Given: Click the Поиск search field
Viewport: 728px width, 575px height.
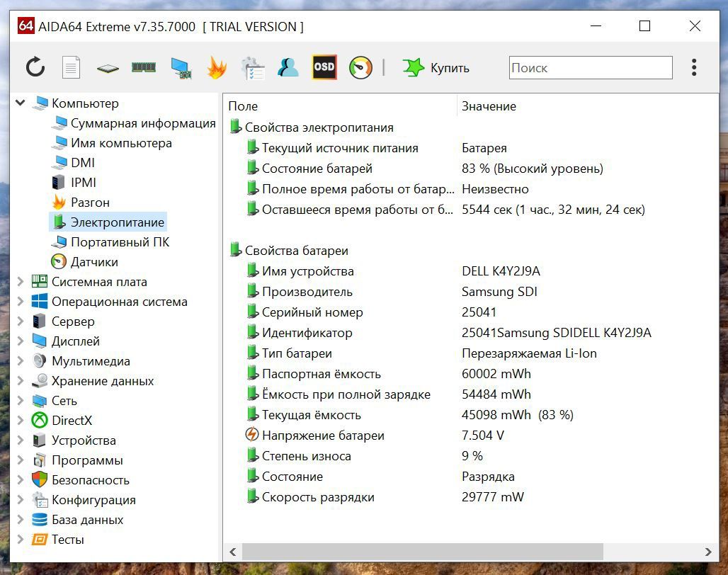Looking at the screenshot, I should (591, 68).
